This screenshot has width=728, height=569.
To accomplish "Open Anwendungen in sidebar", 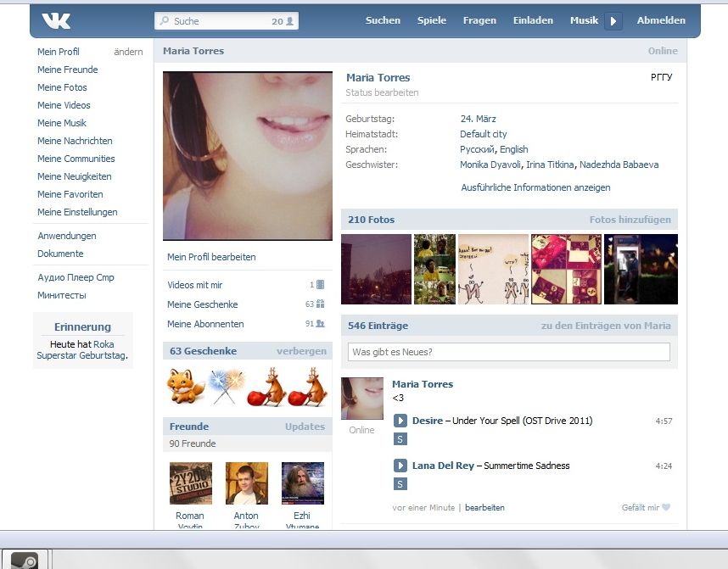I will click(67, 236).
